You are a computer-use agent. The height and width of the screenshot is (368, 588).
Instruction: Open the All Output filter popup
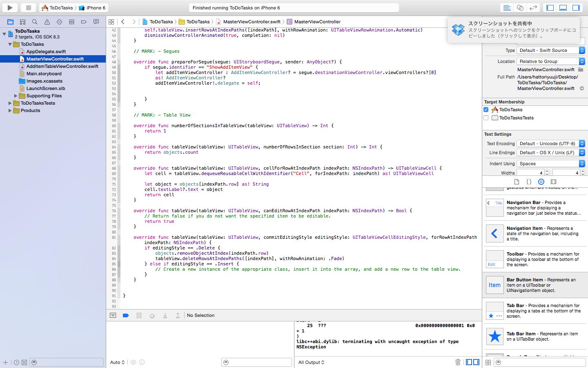click(311, 362)
